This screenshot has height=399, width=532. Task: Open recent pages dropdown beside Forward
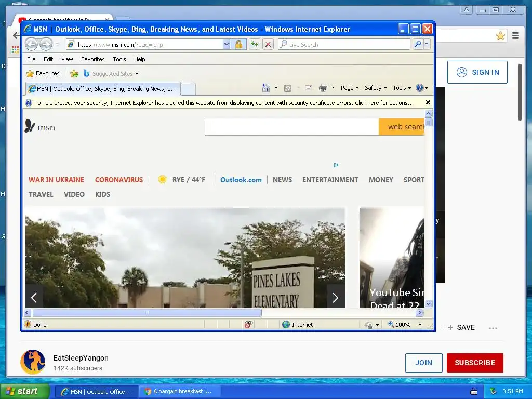(x=57, y=45)
